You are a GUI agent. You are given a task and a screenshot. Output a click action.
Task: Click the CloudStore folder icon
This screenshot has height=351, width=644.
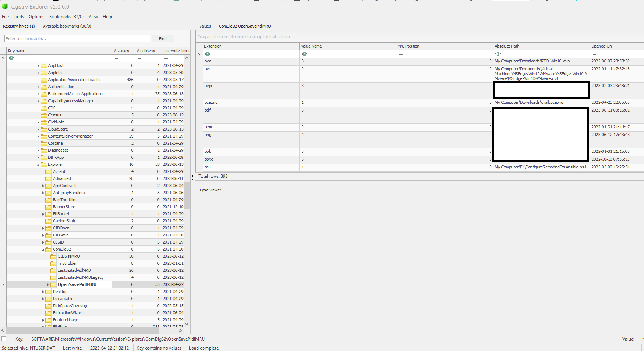[x=44, y=129]
